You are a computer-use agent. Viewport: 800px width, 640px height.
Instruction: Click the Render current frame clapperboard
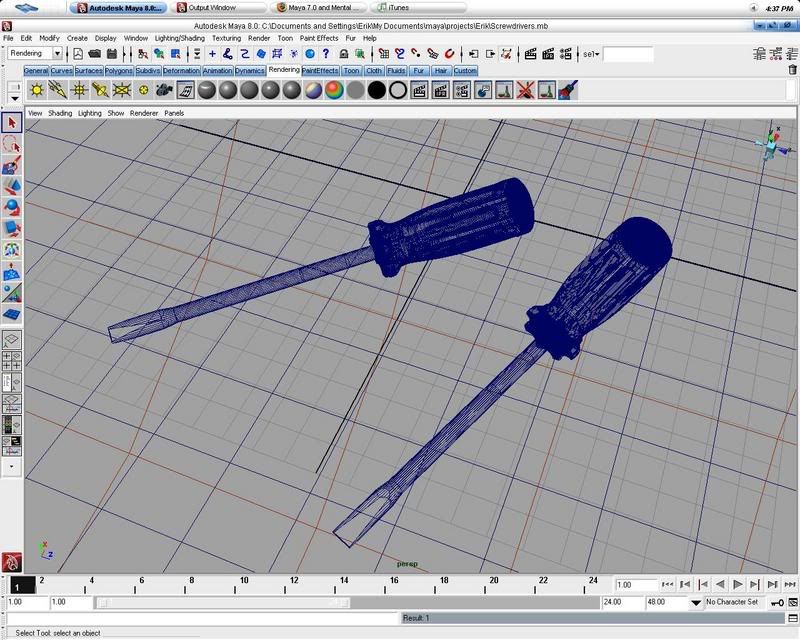[x=531, y=54]
